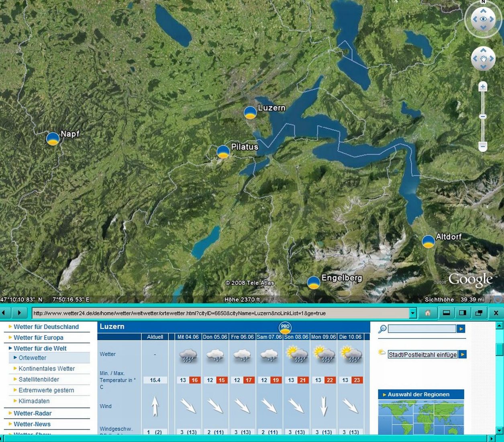Click the Napf weather placemark icon
Screen dimensions: 504x442
tap(53, 139)
